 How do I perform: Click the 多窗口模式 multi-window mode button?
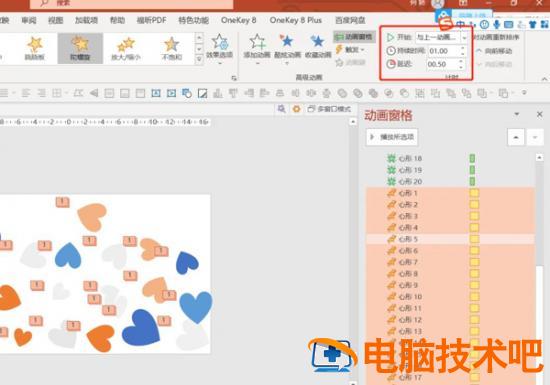(x=329, y=109)
